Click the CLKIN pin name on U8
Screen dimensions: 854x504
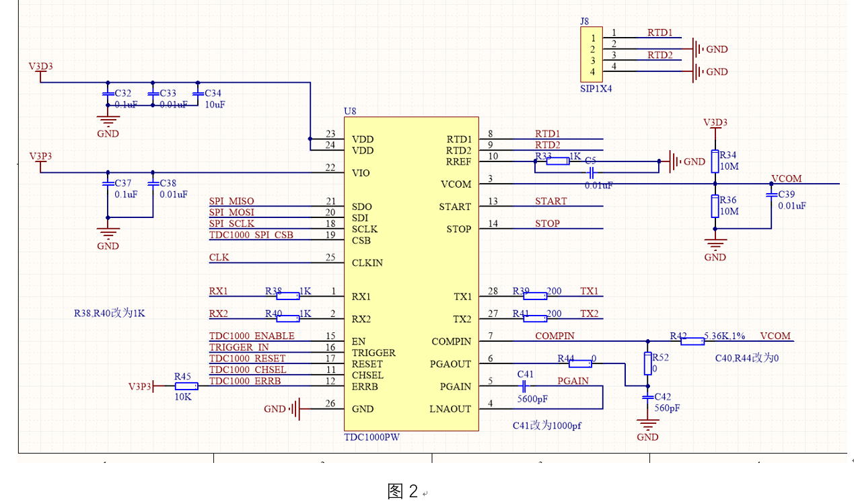pos(367,262)
